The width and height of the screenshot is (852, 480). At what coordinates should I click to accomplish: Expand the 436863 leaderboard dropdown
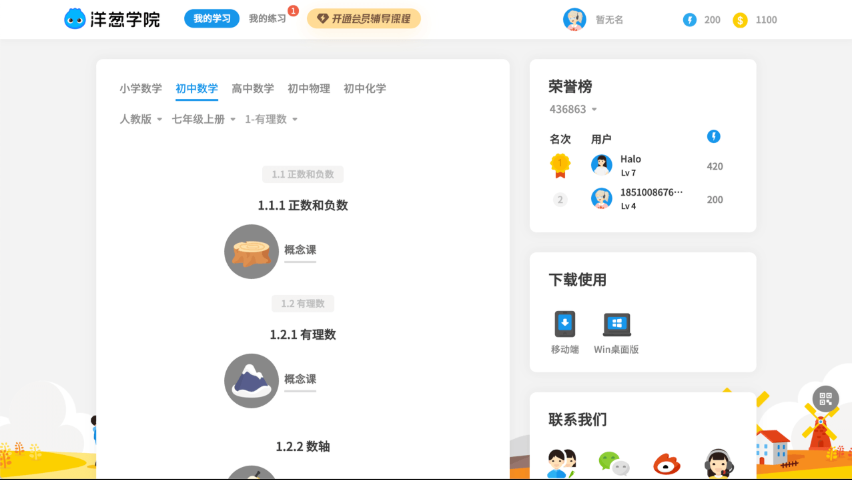point(573,109)
